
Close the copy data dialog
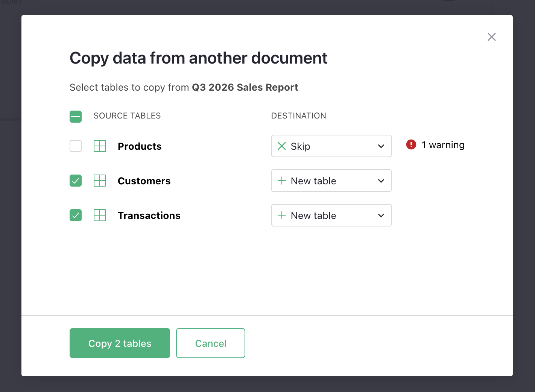[491, 37]
